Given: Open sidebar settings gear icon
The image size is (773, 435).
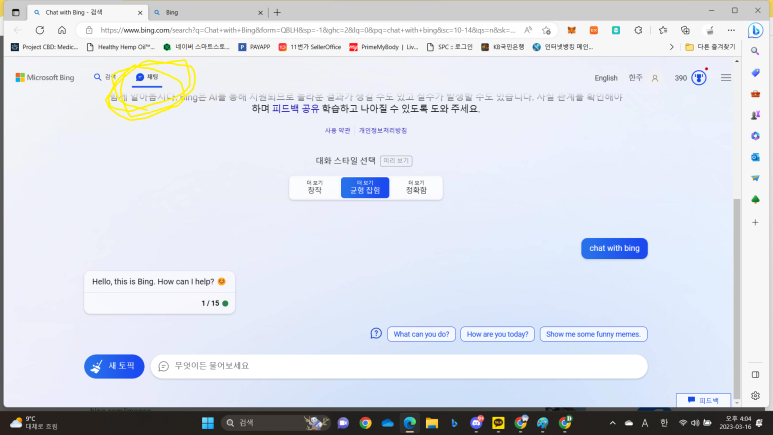Looking at the screenshot, I should tap(755, 396).
